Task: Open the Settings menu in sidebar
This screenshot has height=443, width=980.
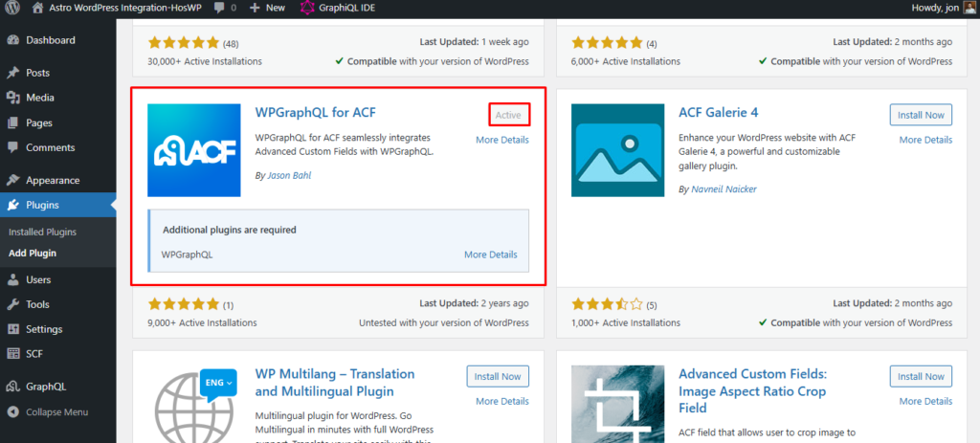Action: (44, 329)
